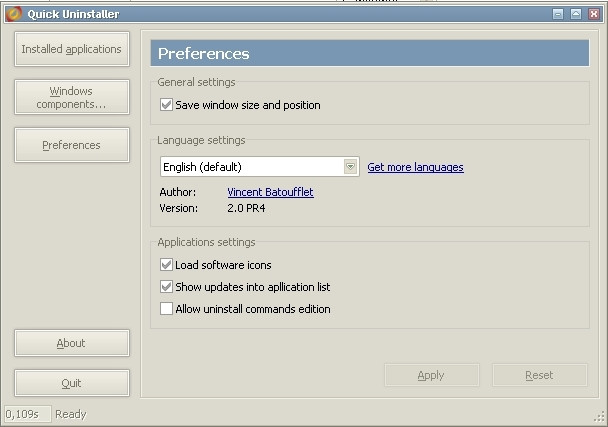This screenshot has height=427, width=608.
Task: Follow the Get more languages link
Action: (415, 167)
